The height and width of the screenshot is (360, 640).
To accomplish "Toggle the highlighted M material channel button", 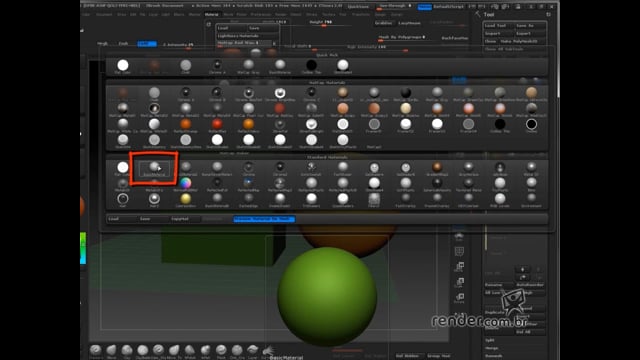I will point(147,43).
